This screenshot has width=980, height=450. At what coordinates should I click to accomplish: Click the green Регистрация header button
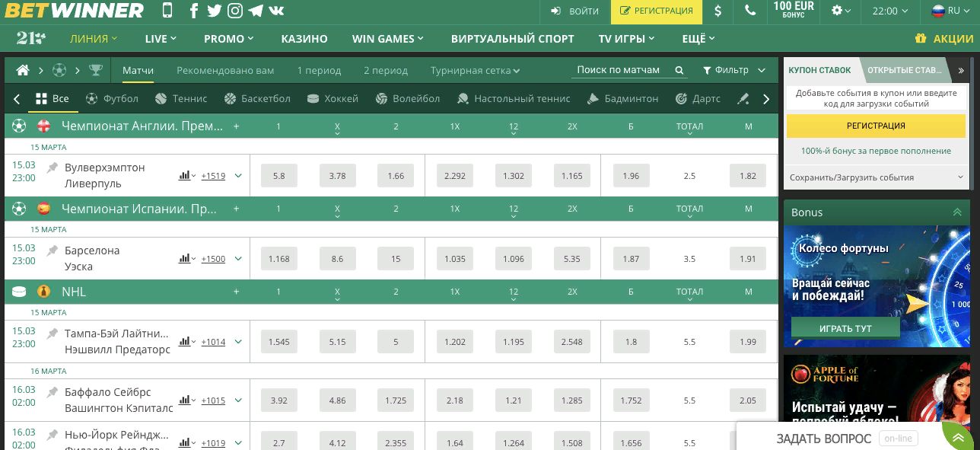click(657, 11)
